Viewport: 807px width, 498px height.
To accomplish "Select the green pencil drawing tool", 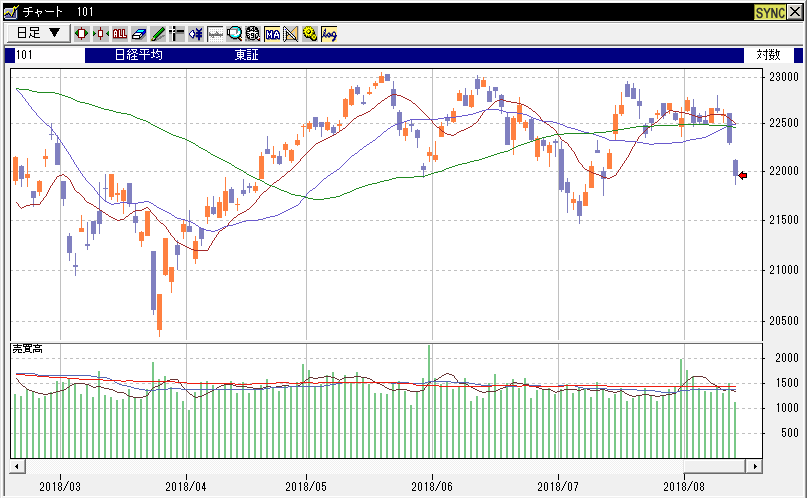I will (x=158, y=33).
